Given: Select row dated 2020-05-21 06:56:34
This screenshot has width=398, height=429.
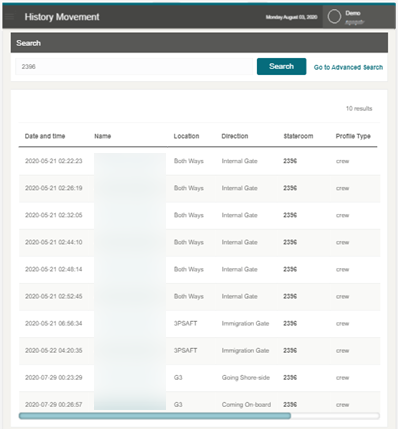Looking at the screenshot, I should click(199, 324).
